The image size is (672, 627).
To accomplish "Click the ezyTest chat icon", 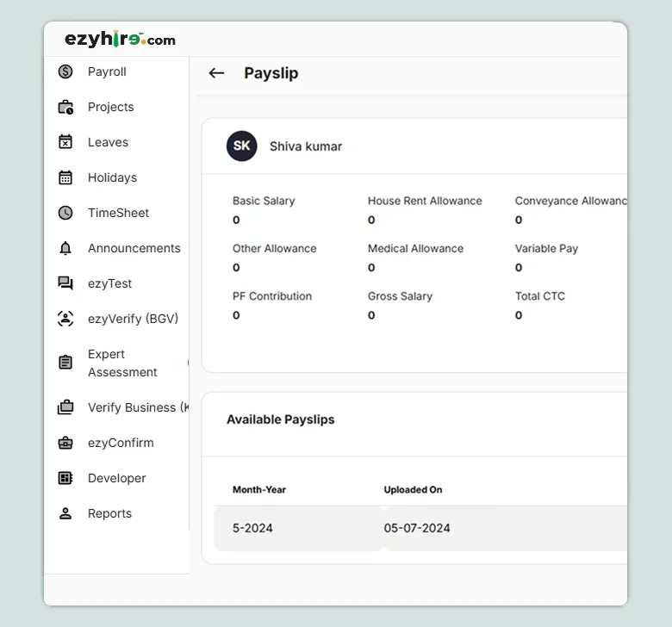I will (65, 283).
